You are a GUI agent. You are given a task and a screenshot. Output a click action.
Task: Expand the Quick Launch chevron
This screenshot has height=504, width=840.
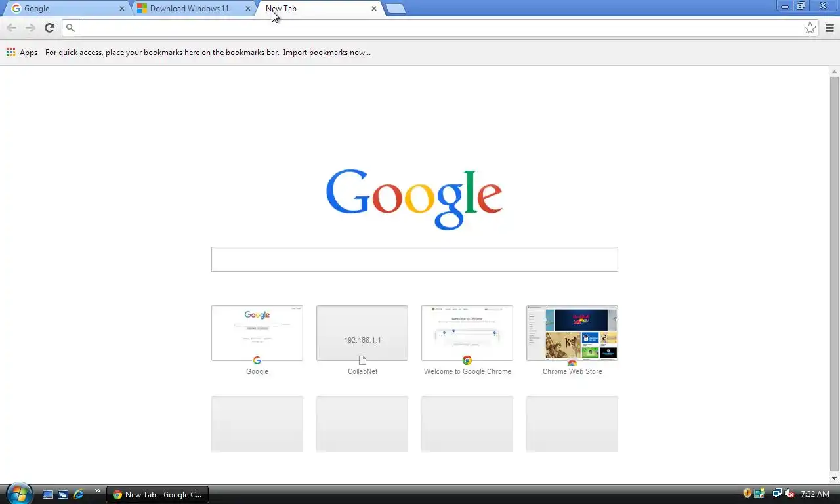pyautogui.click(x=98, y=491)
